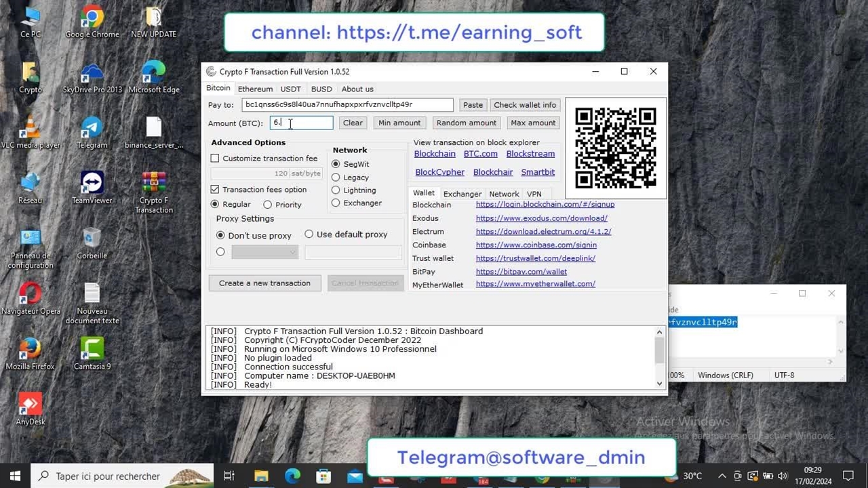868x488 pixels.
Task: Open the Telegram desktop shortcut
Action: coord(92,129)
